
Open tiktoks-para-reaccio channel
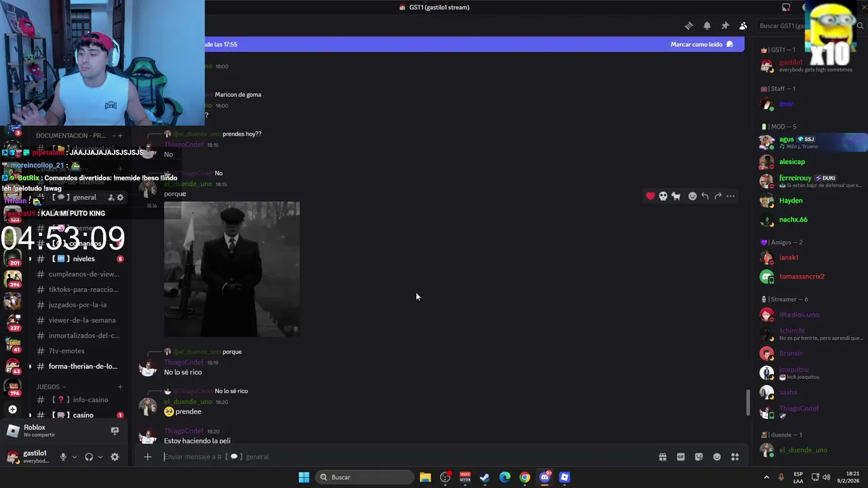pyautogui.click(x=81, y=289)
